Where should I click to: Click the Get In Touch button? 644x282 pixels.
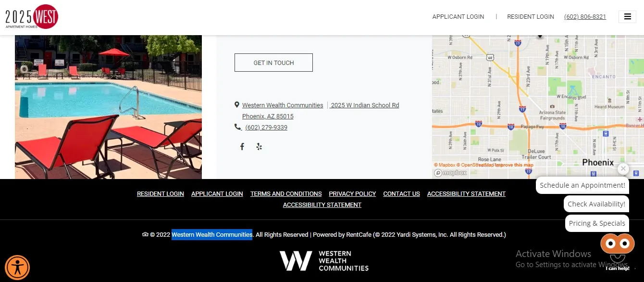pos(273,63)
